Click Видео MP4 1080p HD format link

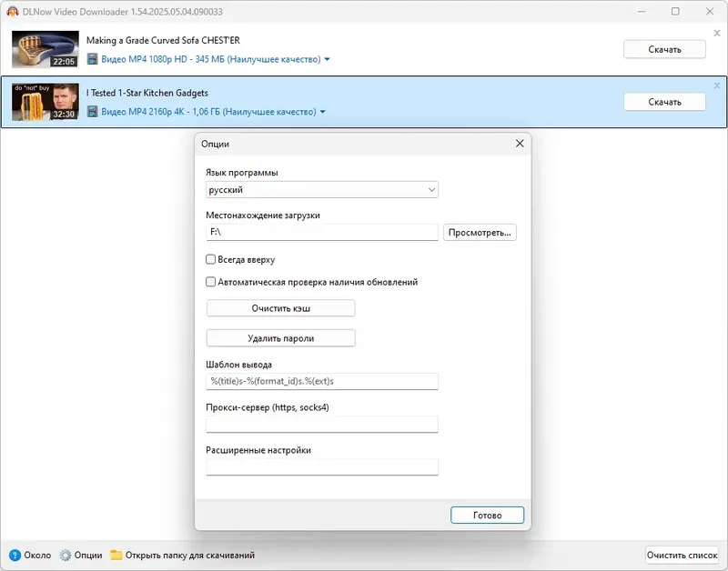pyautogui.click(x=211, y=59)
